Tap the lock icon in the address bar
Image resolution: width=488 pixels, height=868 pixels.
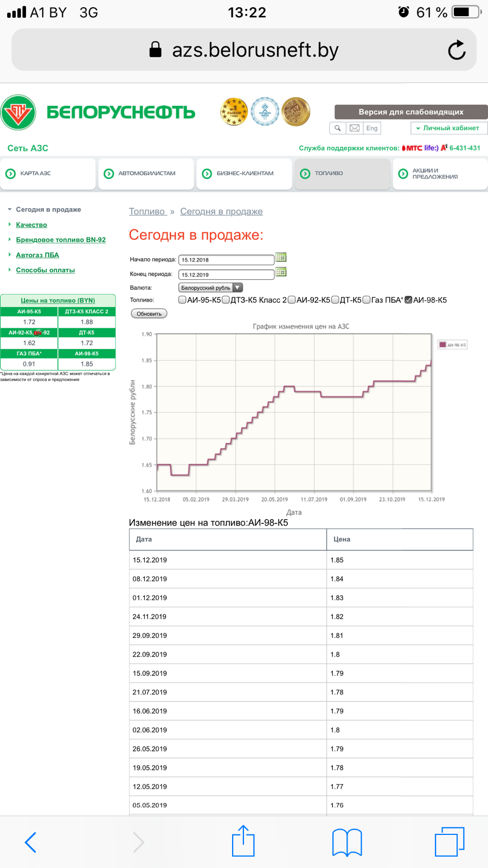[x=155, y=49]
